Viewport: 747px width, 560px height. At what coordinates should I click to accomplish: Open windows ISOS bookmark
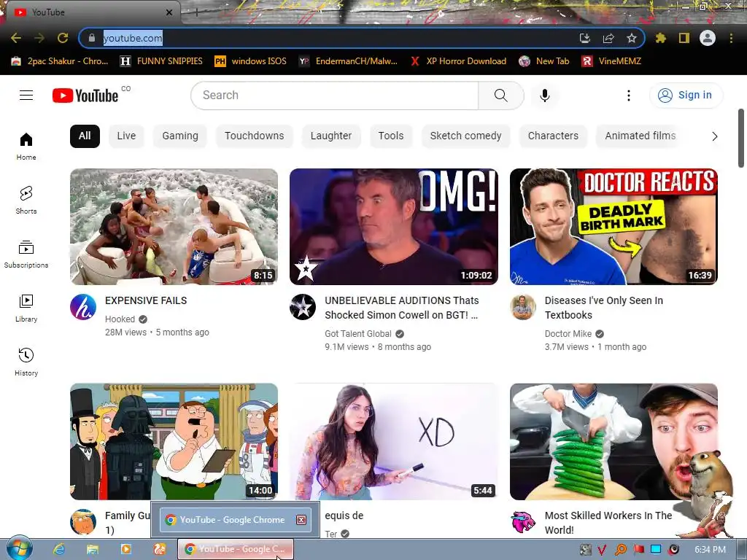point(251,61)
